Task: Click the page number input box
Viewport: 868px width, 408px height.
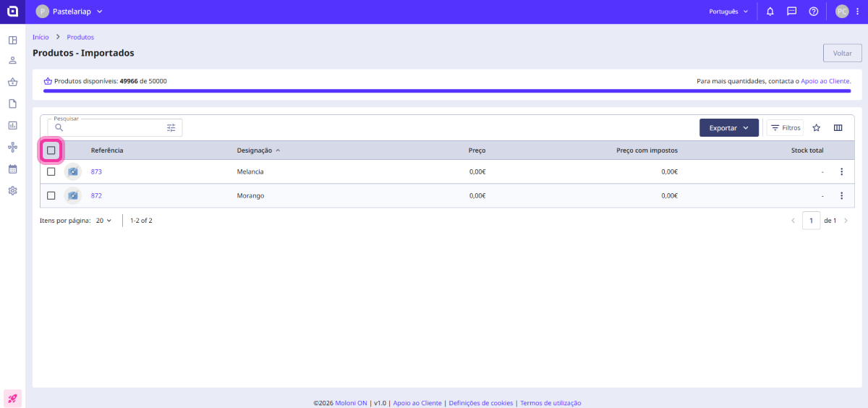Action: pos(812,221)
